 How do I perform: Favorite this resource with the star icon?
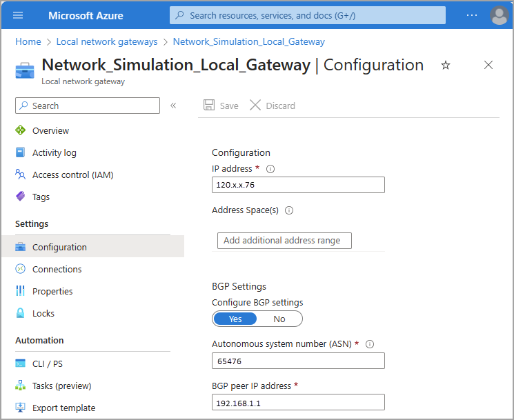click(x=446, y=66)
